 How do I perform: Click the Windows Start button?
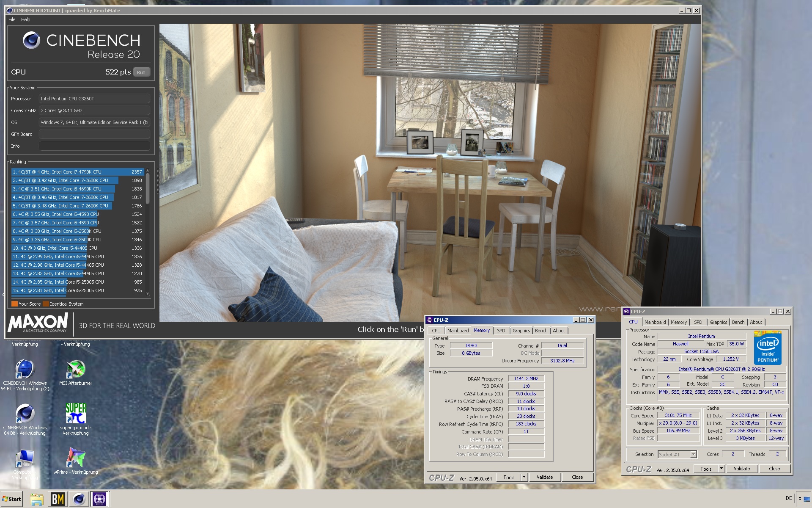pos(12,499)
